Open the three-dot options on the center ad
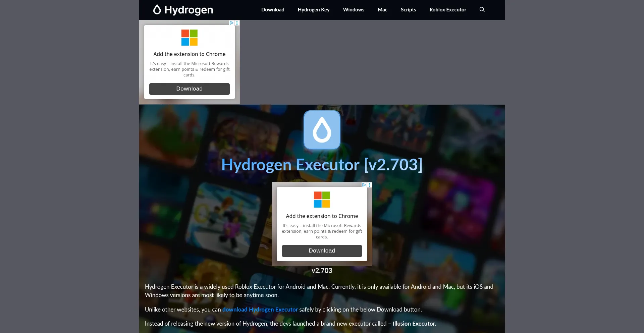 click(x=370, y=185)
